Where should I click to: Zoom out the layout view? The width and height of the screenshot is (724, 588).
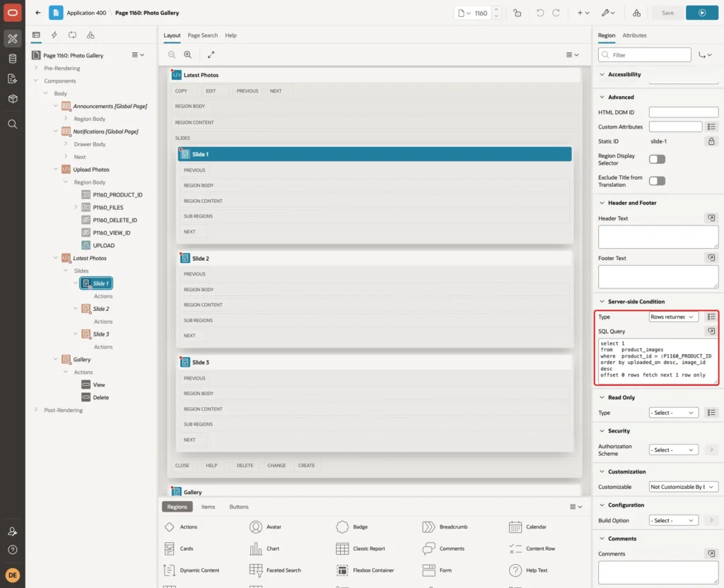[x=172, y=54]
